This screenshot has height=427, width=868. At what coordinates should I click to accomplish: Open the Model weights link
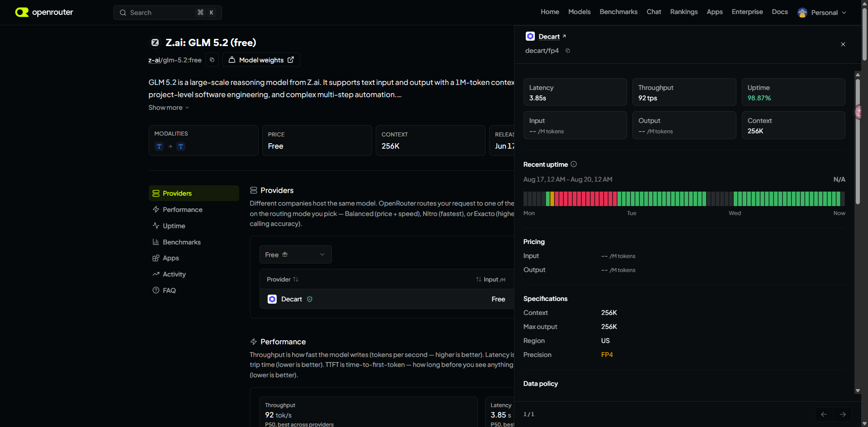pos(261,60)
